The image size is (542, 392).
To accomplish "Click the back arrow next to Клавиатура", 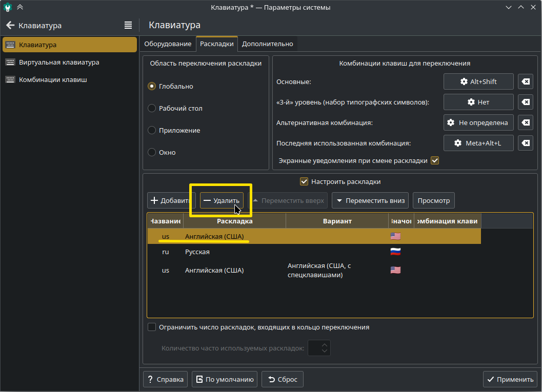I will pos(10,25).
